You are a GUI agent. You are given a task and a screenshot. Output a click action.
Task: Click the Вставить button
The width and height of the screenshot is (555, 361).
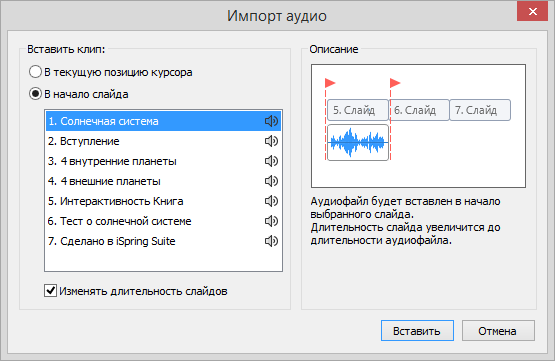click(417, 331)
